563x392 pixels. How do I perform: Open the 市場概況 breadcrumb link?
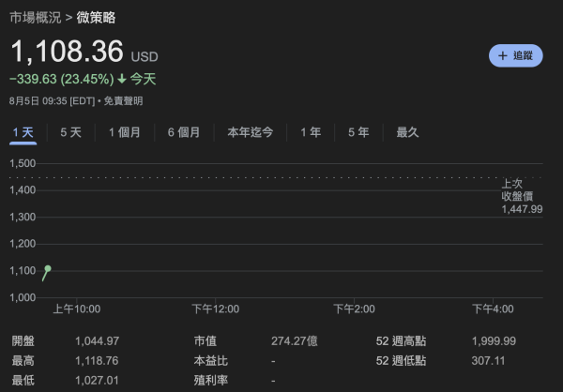pos(37,18)
